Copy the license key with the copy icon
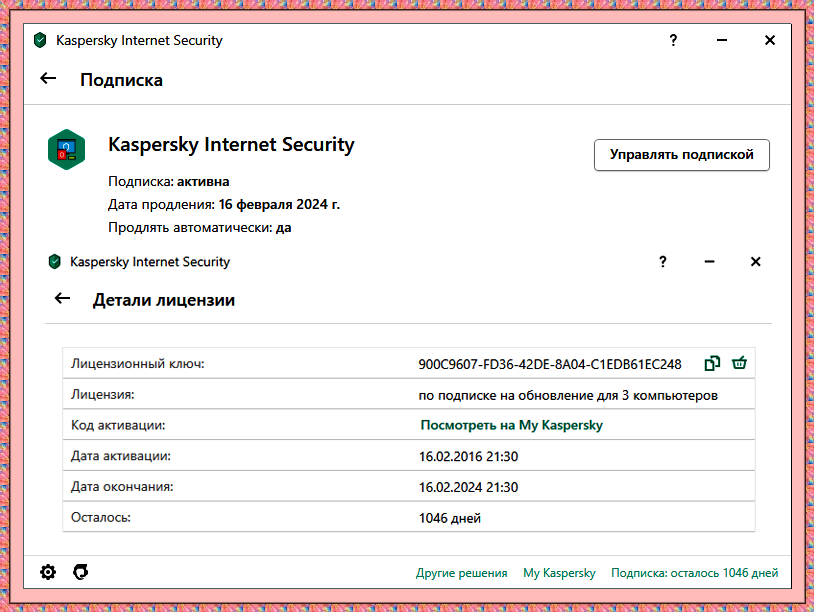Viewport: 814px width, 612px height. click(x=712, y=363)
